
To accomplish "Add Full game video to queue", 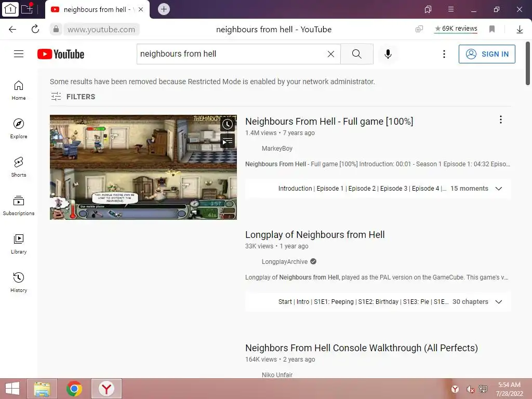I will pyautogui.click(x=228, y=141).
